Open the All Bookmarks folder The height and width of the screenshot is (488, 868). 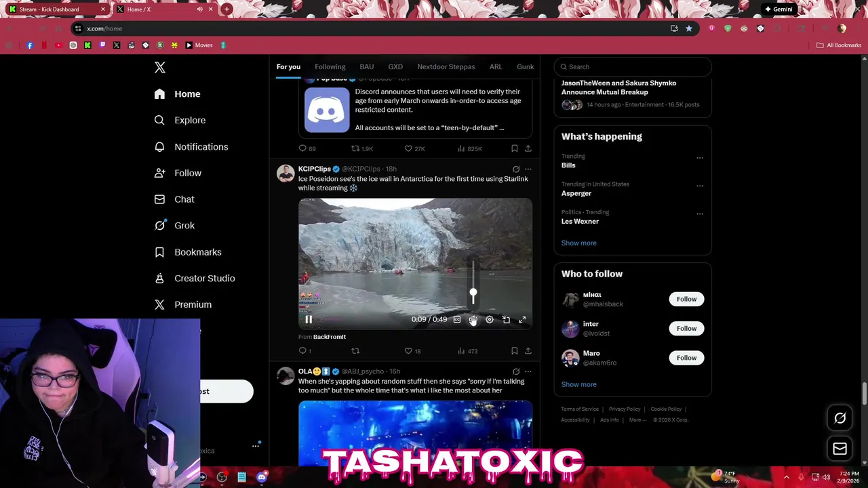(839, 45)
